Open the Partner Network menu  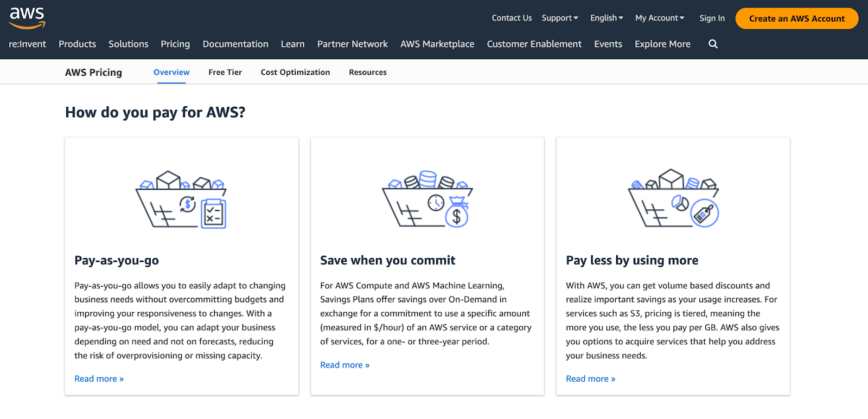(x=353, y=44)
